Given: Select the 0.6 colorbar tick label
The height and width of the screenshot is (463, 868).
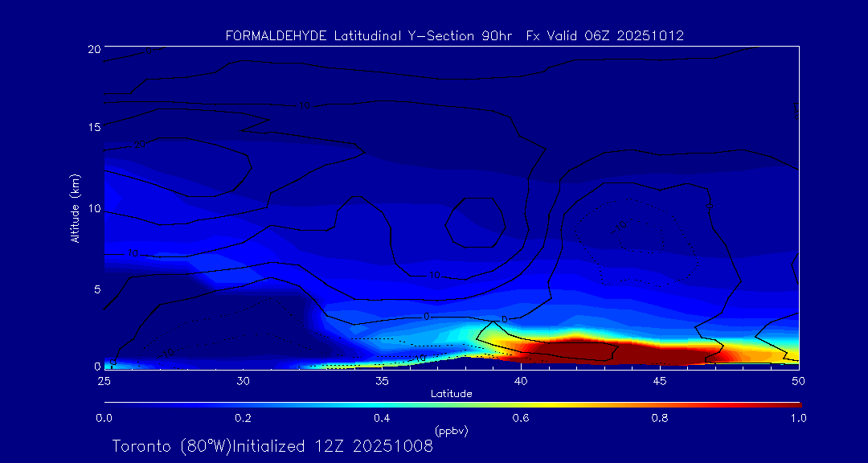Looking at the screenshot, I should point(521,418).
